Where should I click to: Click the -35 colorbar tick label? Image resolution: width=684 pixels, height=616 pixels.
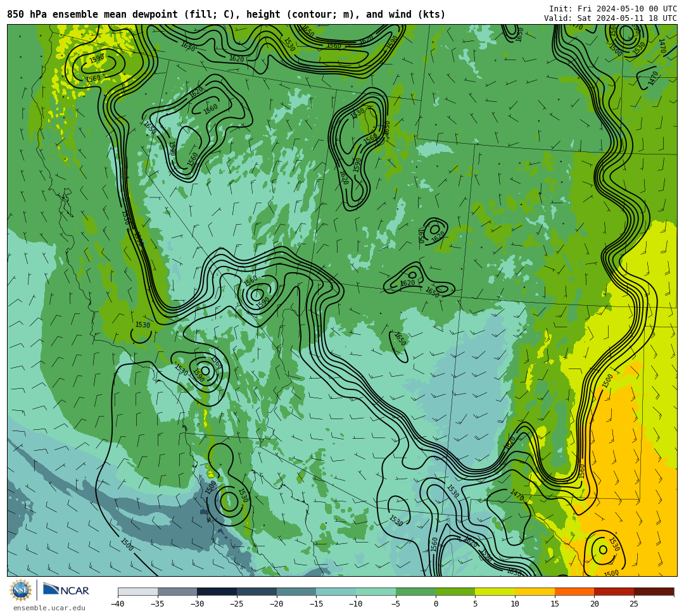[158, 604]
